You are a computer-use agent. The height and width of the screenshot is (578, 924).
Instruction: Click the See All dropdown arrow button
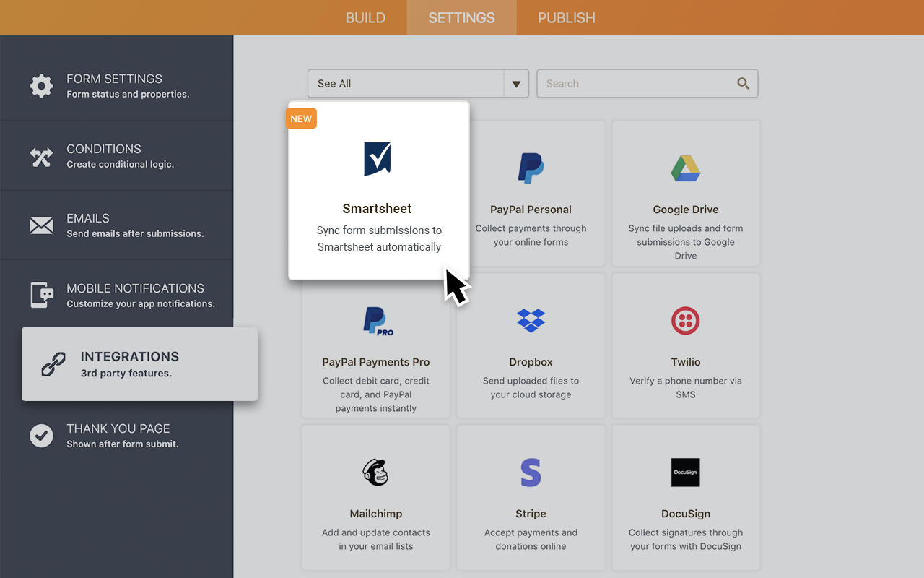[516, 83]
